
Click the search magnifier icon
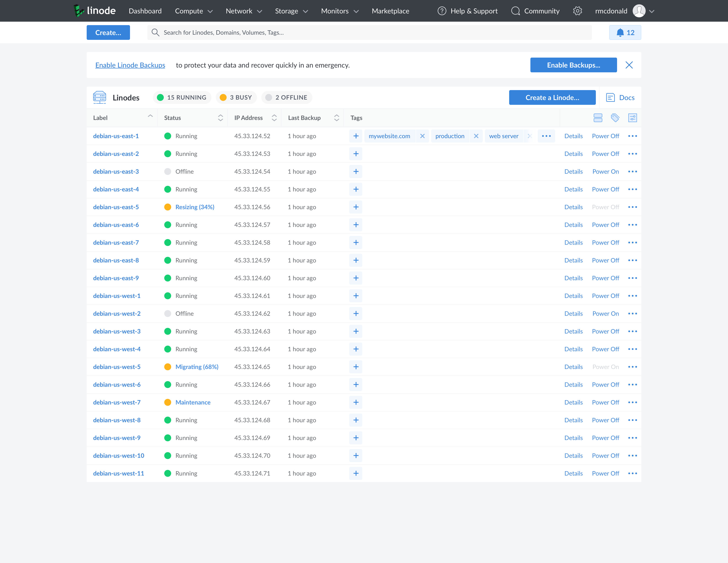point(155,32)
